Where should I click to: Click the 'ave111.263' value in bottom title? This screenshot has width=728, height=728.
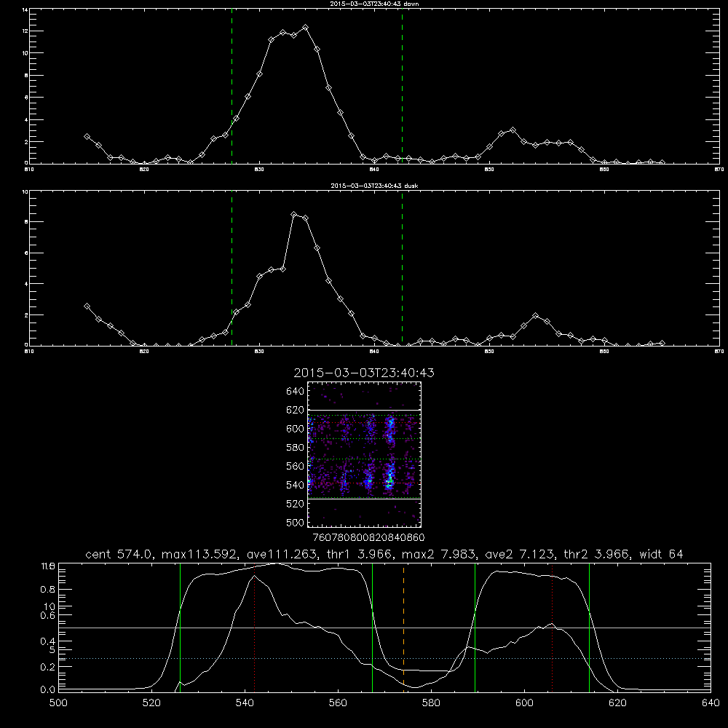282,554
